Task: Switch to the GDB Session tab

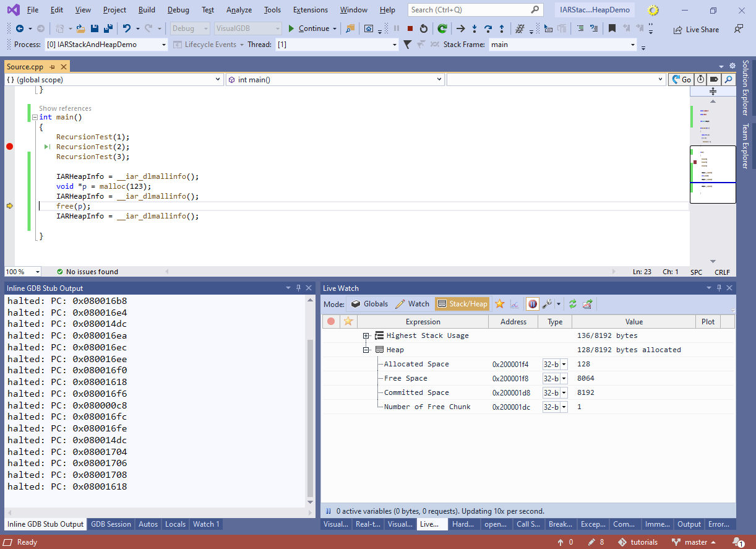Action: pyautogui.click(x=111, y=524)
